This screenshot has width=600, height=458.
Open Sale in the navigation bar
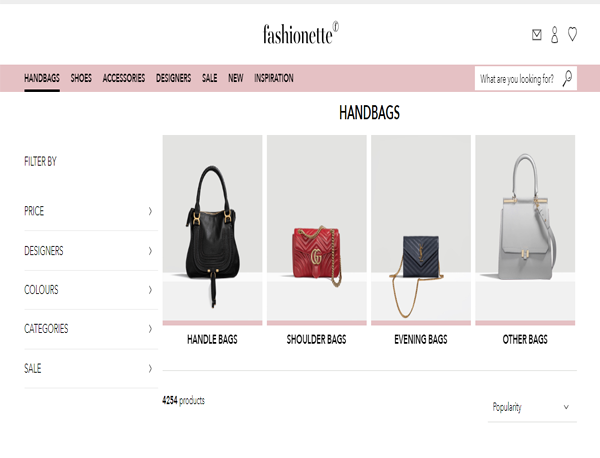pos(209,78)
